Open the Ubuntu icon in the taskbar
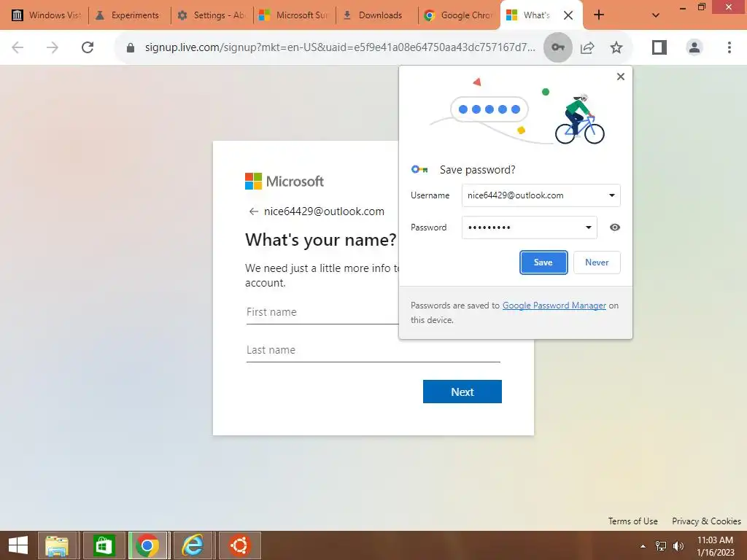The height and width of the screenshot is (560, 747). [x=239, y=545]
